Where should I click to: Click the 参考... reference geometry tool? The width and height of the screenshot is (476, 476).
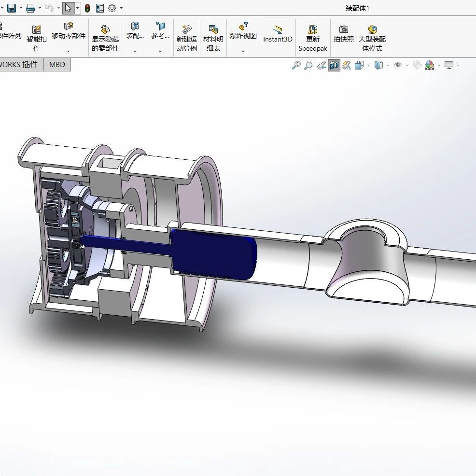pyautogui.click(x=160, y=31)
